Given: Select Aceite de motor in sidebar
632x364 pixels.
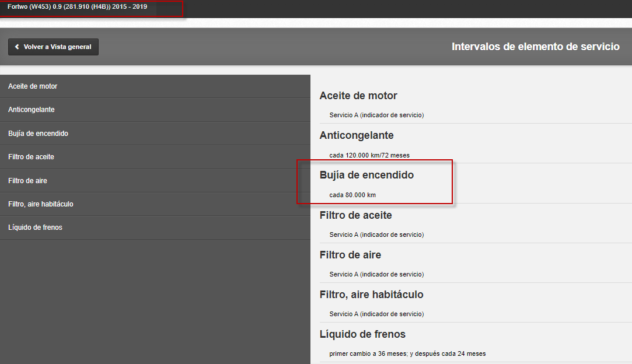Looking at the screenshot, I should coord(155,86).
